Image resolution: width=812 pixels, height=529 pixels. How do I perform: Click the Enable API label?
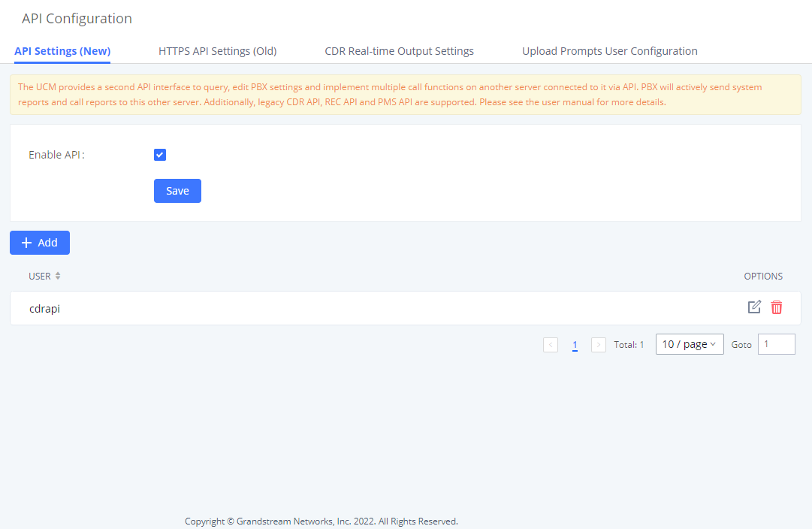pyautogui.click(x=56, y=155)
